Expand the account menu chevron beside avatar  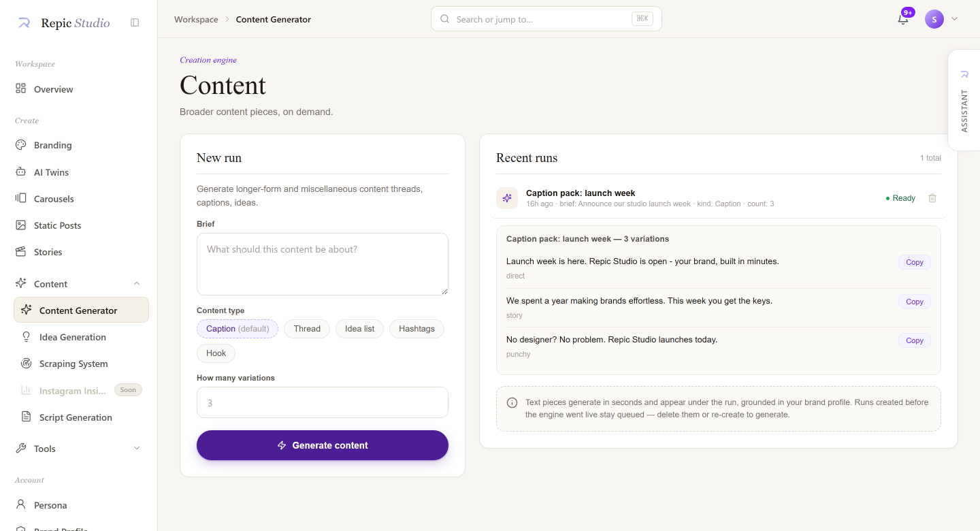click(x=954, y=19)
